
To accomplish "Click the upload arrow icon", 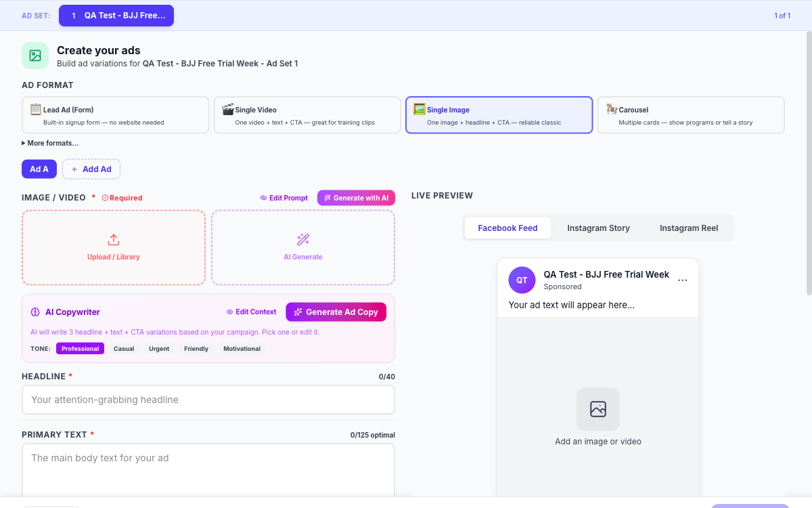I will tap(114, 240).
